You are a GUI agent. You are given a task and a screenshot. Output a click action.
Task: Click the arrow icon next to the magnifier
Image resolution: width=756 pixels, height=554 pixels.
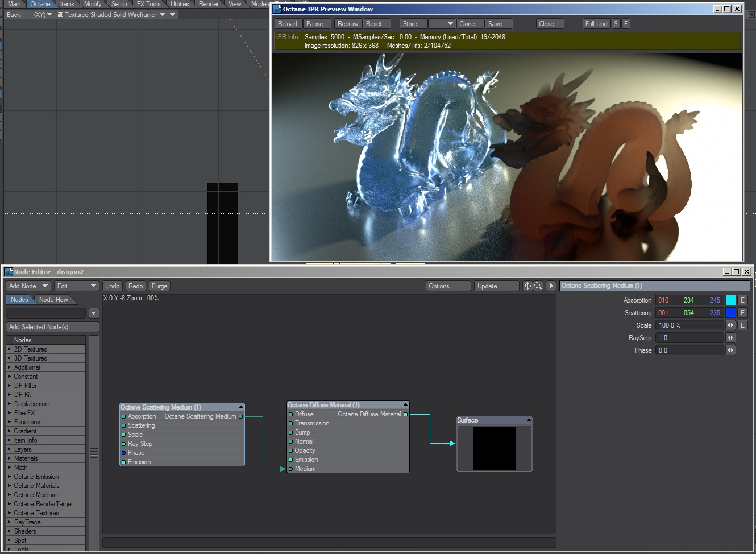tap(551, 286)
